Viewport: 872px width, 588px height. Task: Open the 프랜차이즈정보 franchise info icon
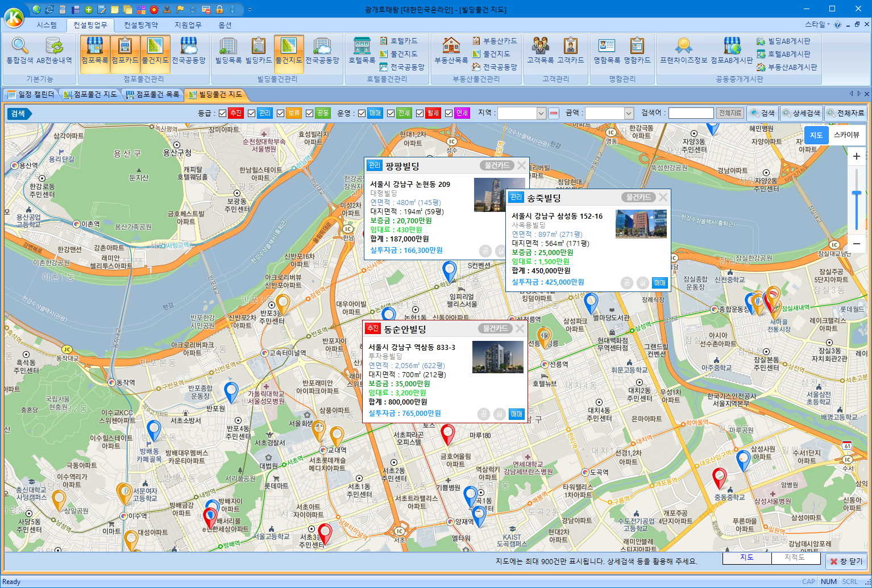click(683, 51)
